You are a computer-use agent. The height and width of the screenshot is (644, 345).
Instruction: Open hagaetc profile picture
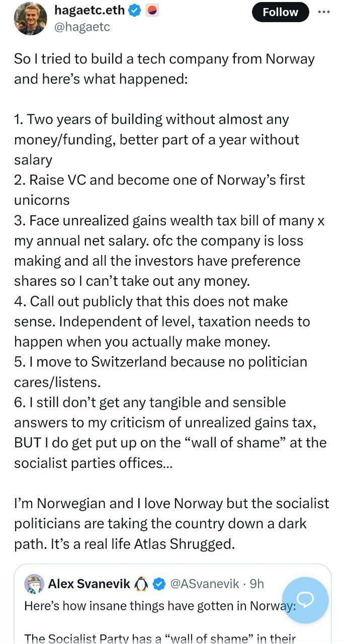click(30, 19)
